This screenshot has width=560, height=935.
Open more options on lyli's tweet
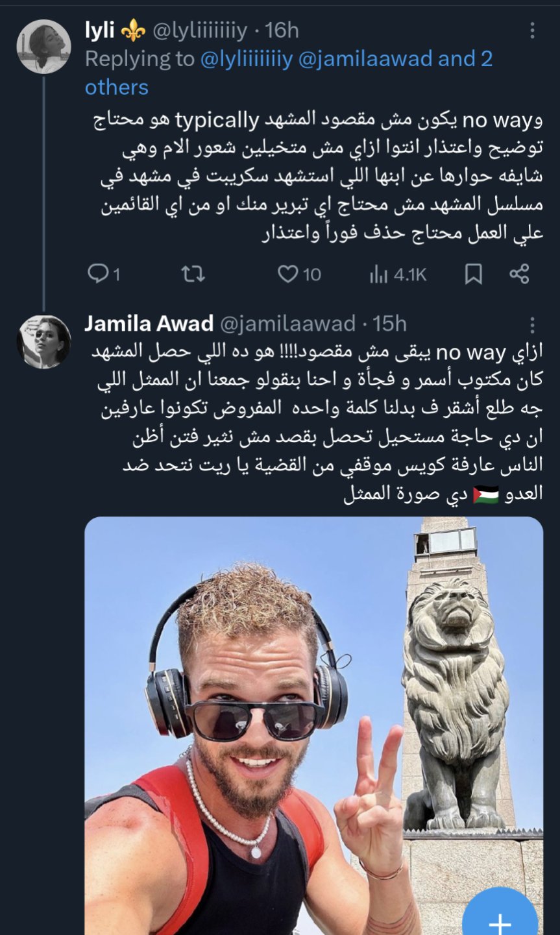tap(532, 30)
